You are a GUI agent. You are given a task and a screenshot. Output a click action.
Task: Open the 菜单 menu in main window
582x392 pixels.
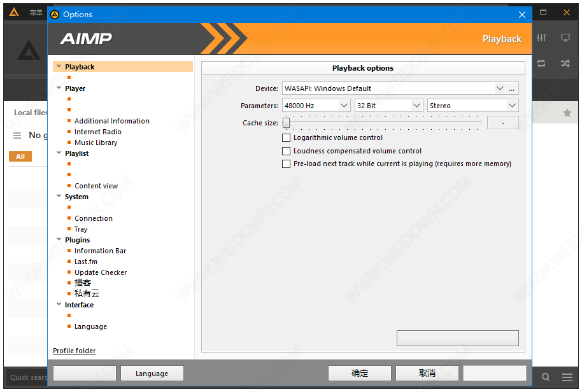point(36,13)
